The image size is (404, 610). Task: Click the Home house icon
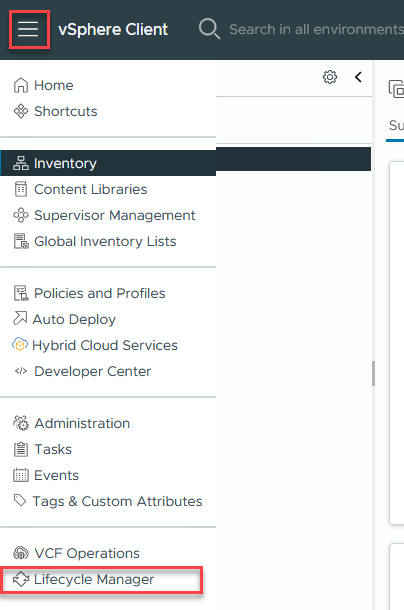tap(21, 85)
